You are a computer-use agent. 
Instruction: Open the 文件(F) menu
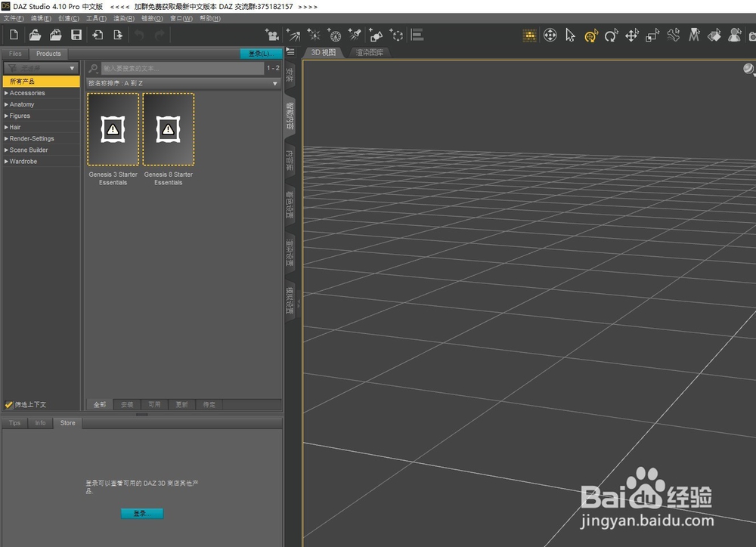point(14,18)
